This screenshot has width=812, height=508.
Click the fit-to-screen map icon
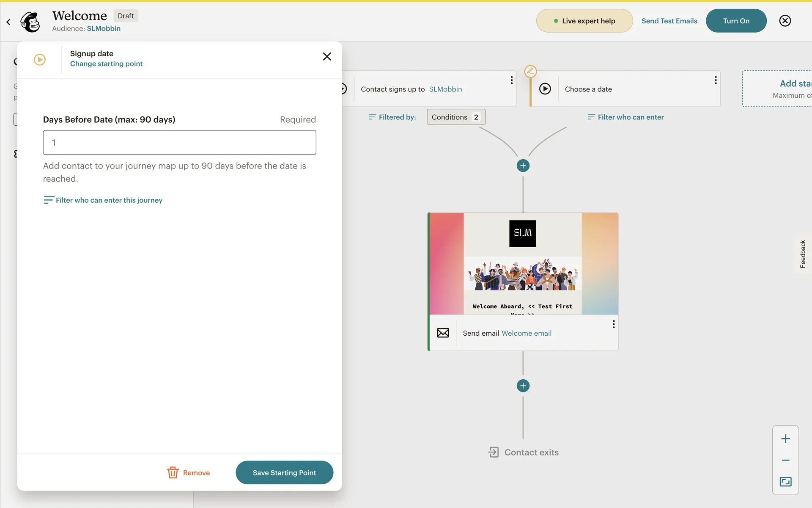785,481
